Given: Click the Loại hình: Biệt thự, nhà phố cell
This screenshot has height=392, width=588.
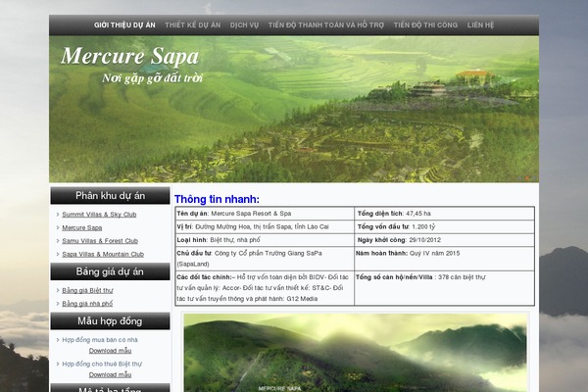Looking at the screenshot, I should (x=265, y=240).
